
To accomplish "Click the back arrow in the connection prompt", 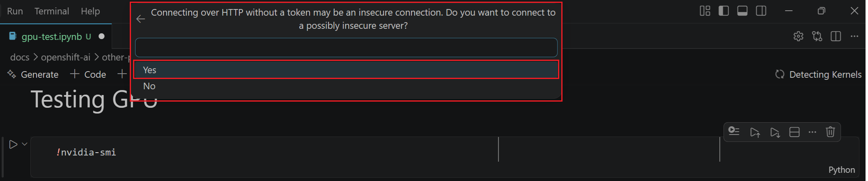I will 140,19.
